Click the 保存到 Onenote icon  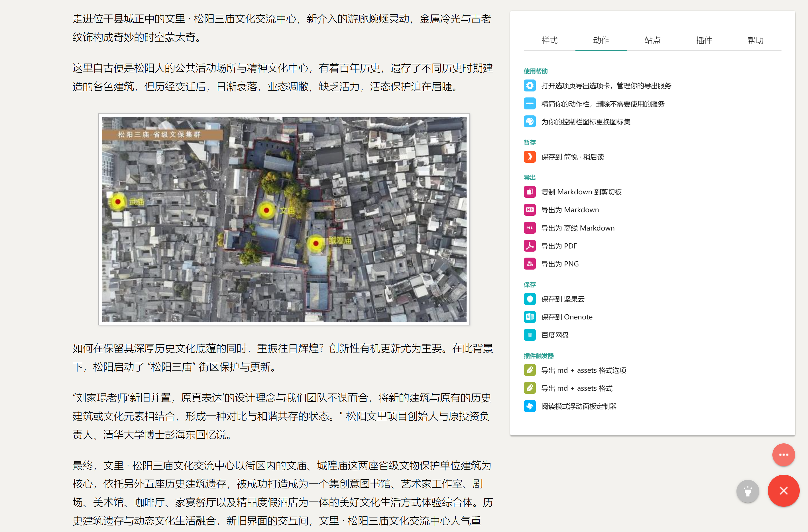coord(530,317)
